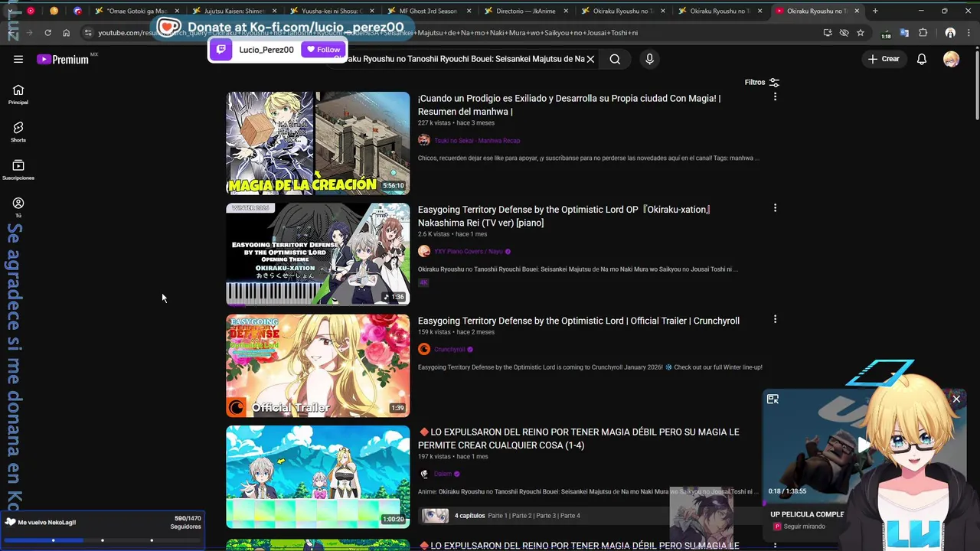Open options menu for the manhwa resumen video
The height and width of the screenshot is (551, 980).
[x=775, y=97]
